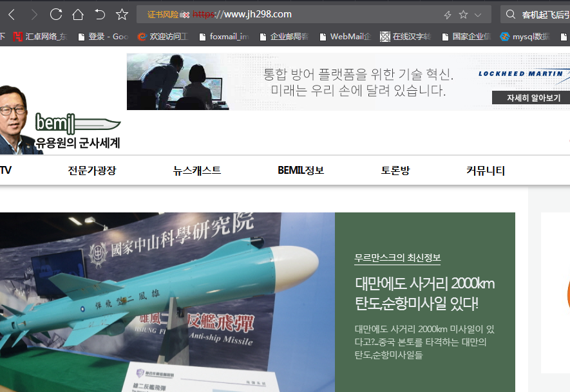The height and width of the screenshot is (392, 570).
Task: Select the 뉴스캐스트 menu item
Action: click(197, 171)
